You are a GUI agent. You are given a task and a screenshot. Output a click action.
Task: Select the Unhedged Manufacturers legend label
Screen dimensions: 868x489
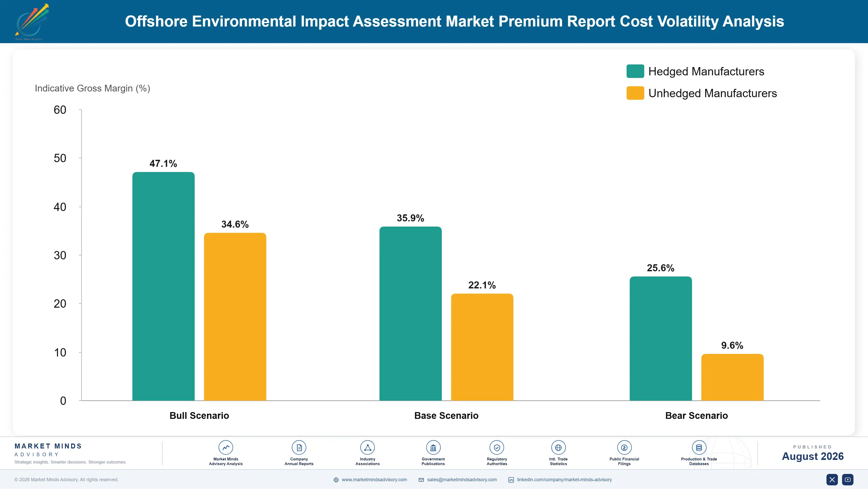[x=713, y=93]
